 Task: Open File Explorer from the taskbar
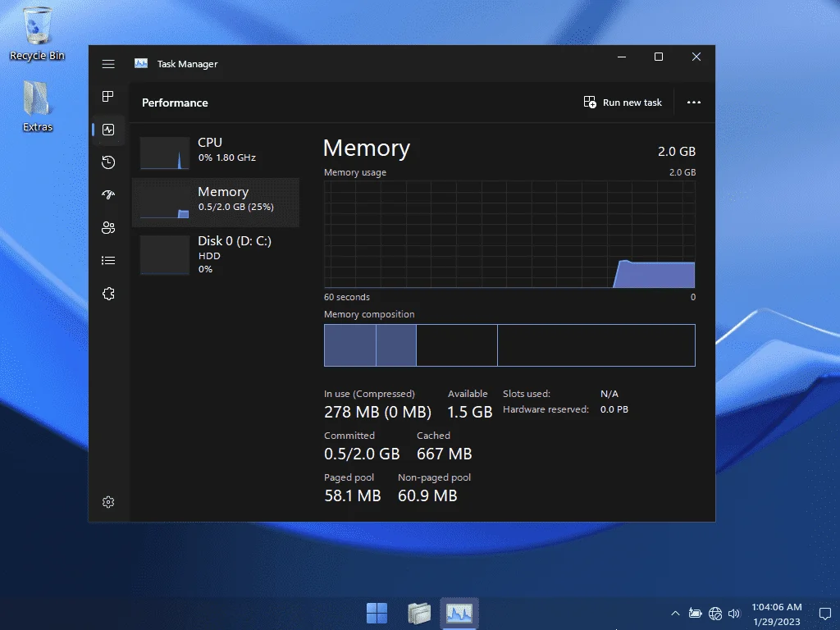pos(419,613)
